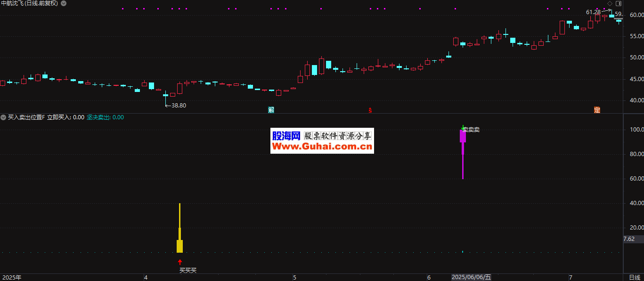This screenshot has height=281, width=644.
Task: Toggle the side panel layout icon
Action: point(619,4)
